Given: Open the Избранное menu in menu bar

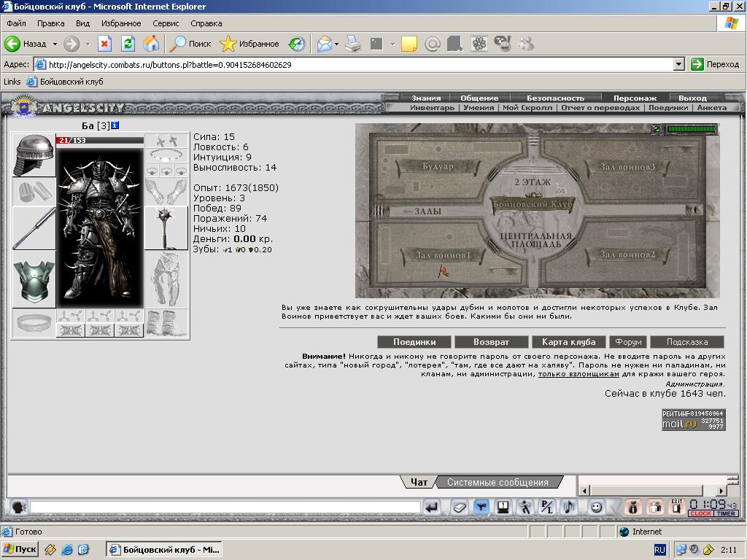Looking at the screenshot, I should (121, 23).
